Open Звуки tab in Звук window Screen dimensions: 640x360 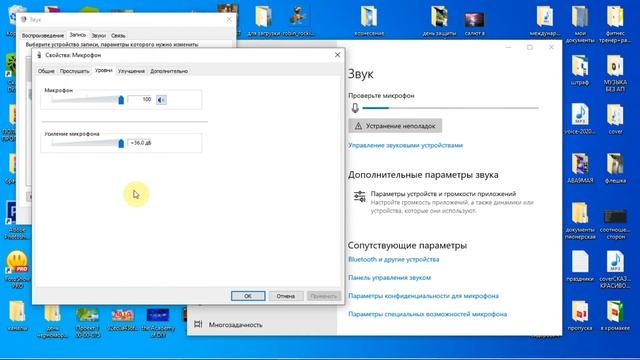98,36
